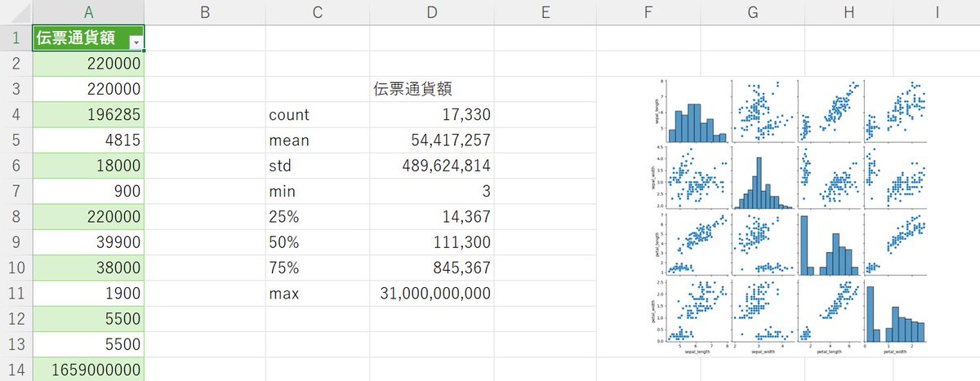Image resolution: width=980 pixels, height=381 pixels.
Task: Select row 1 header
Action: coord(16,38)
